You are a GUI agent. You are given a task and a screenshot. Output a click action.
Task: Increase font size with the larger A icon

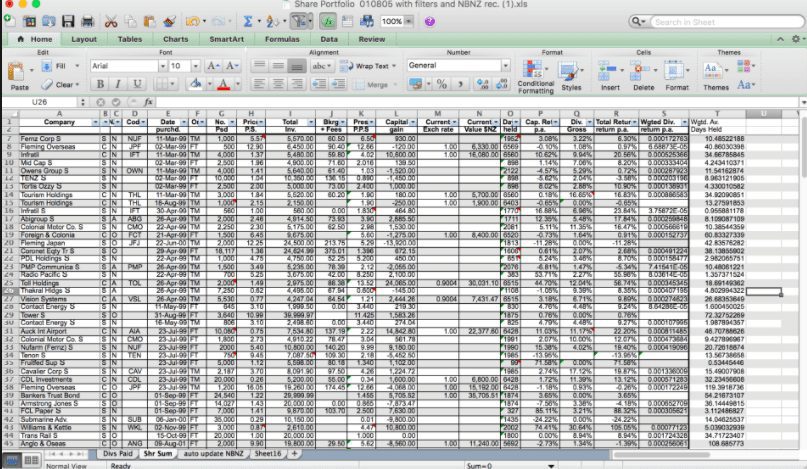pyautogui.click(x=213, y=66)
